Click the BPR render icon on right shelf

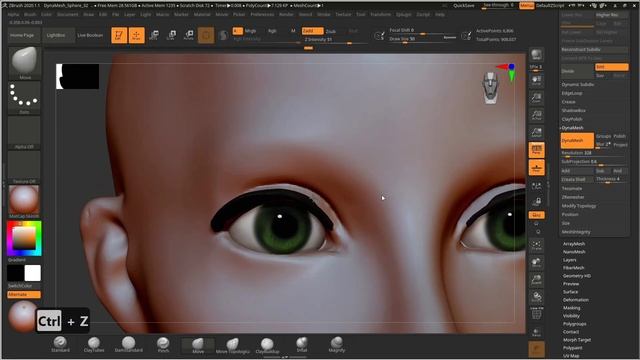(x=536, y=55)
